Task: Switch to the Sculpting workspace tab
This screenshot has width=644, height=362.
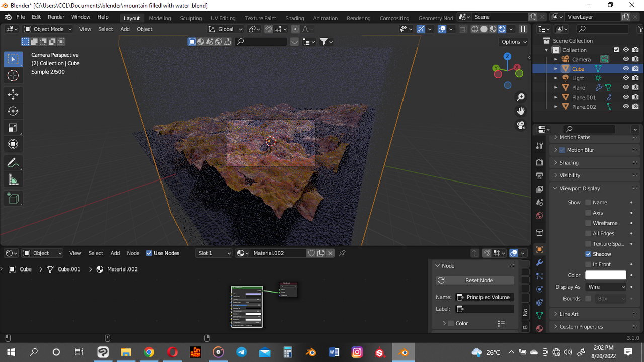Action: pos(191,18)
